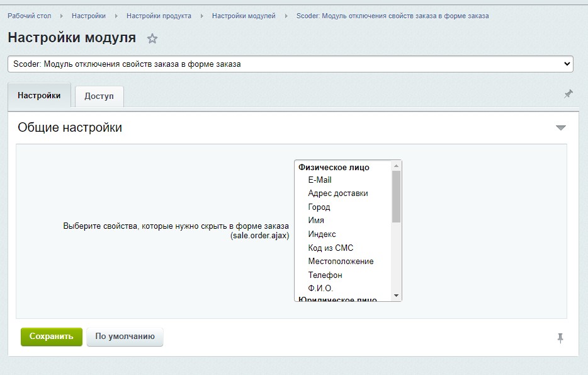Select E-Mail property in the list

point(320,180)
